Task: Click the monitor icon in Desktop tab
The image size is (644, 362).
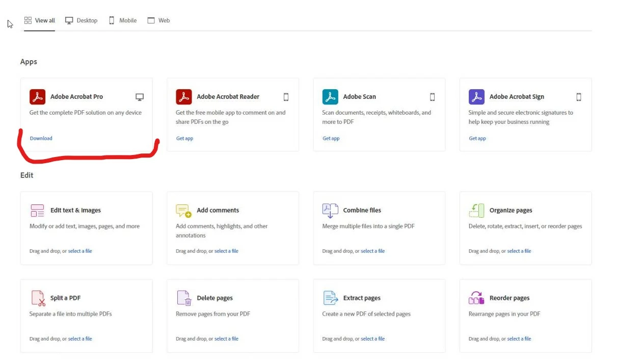Action: click(x=69, y=20)
